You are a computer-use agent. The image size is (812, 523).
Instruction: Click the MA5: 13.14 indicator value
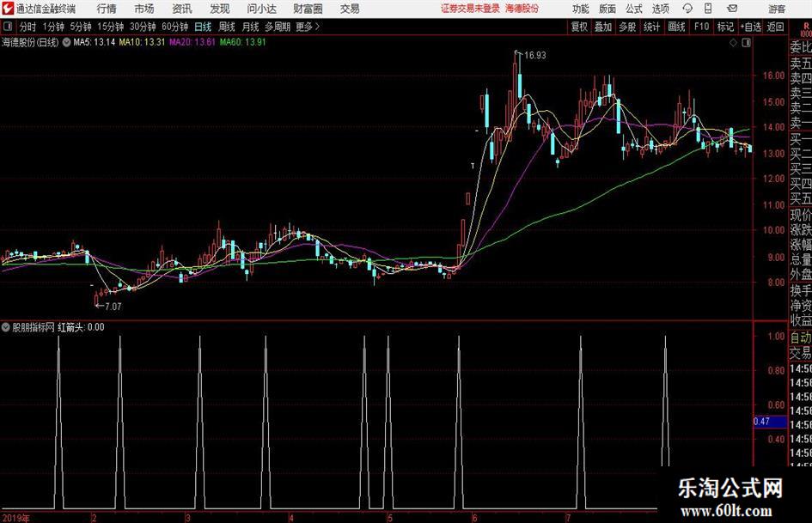(95, 42)
